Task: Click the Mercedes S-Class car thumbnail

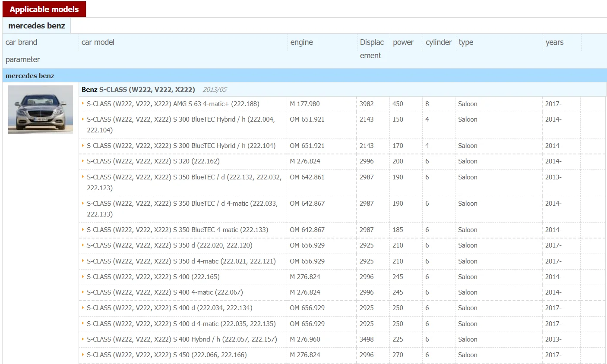Action: 41,110
